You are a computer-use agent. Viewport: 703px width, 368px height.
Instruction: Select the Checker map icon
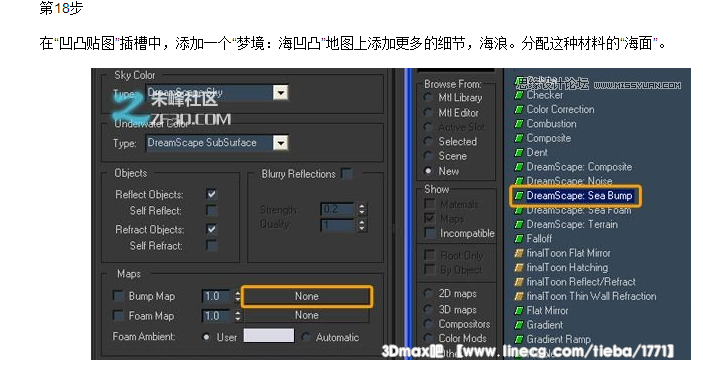(519, 95)
